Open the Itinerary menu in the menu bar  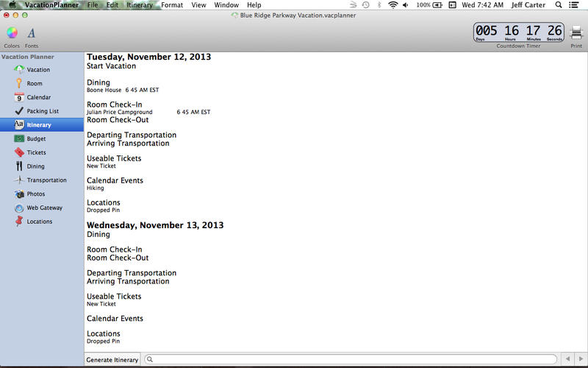140,5
